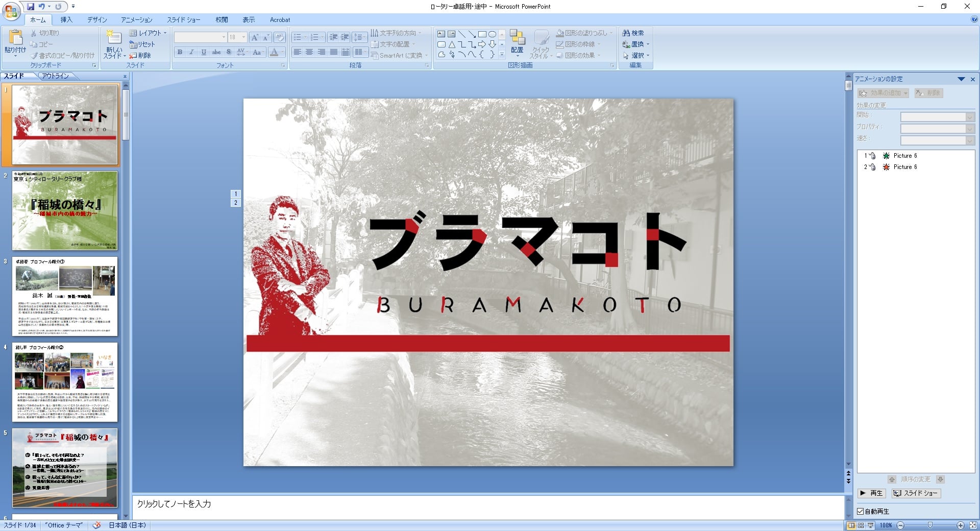Align paragraph text right
Image resolution: width=980 pixels, height=531 pixels.
(x=322, y=52)
